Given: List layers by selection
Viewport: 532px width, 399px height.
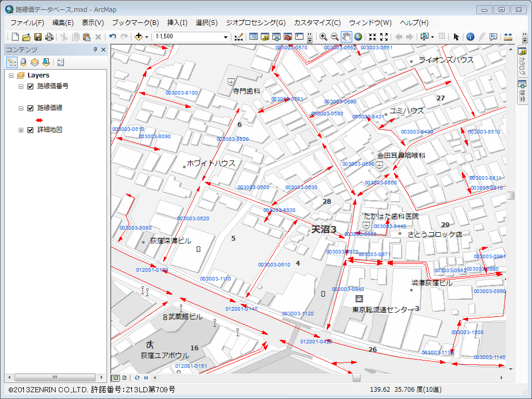Looking at the screenshot, I should (46, 62).
